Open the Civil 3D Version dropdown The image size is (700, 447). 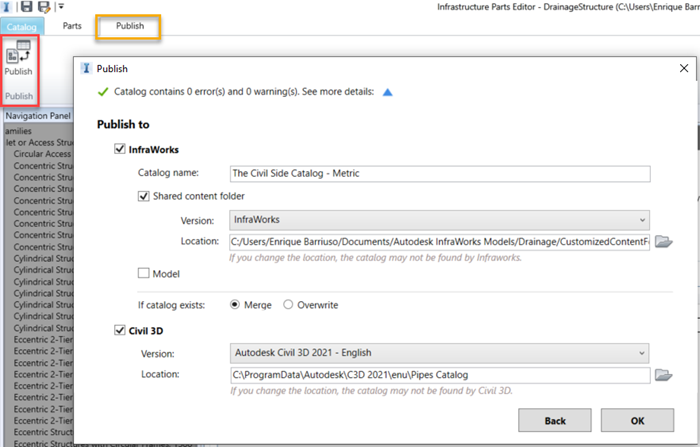click(439, 353)
